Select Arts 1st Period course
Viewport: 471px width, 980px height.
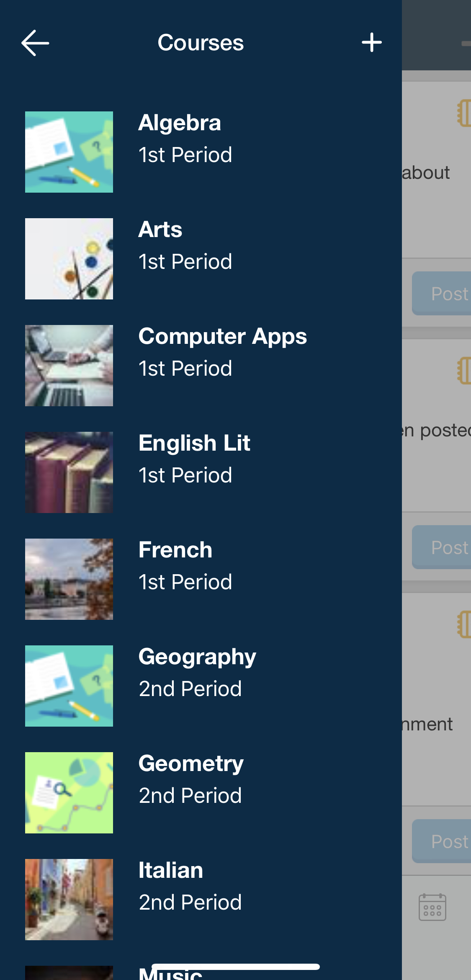(185, 245)
